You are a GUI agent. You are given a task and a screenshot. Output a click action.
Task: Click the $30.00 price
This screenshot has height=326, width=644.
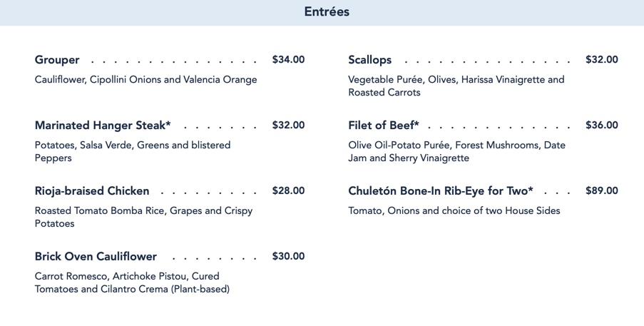coord(288,257)
